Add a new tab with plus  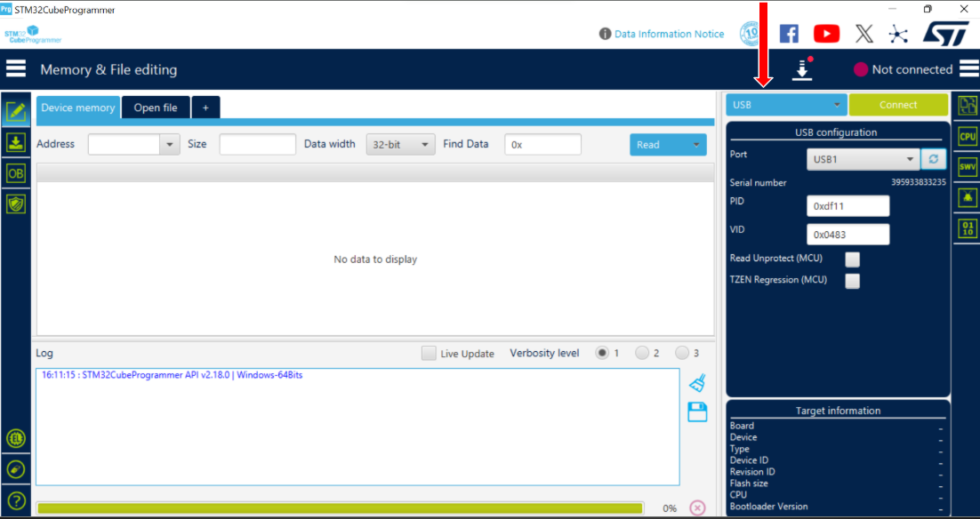click(x=205, y=108)
